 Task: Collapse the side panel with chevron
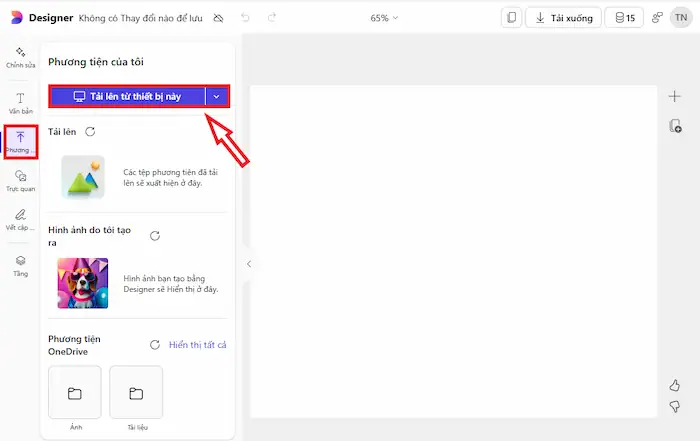pyautogui.click(x=249, y=264)
